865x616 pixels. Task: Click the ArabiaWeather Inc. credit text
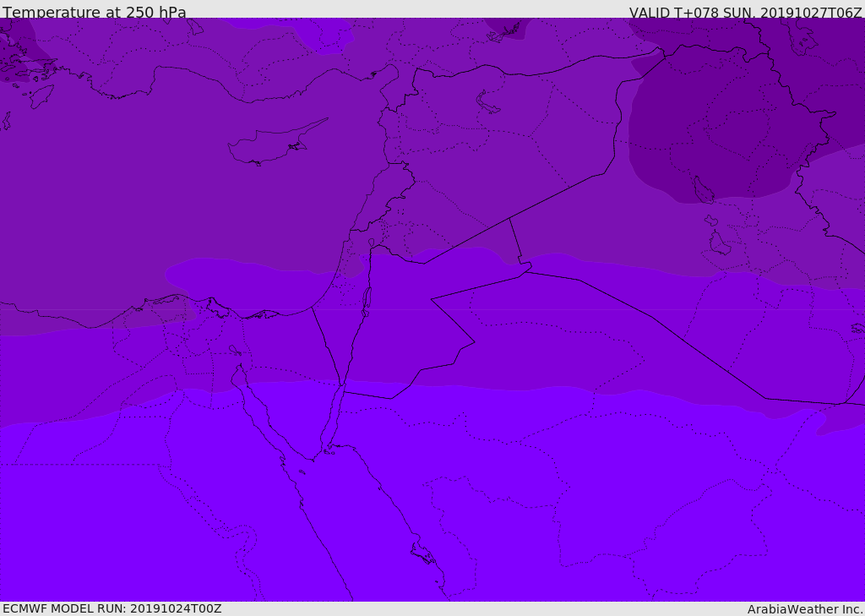pos(805,609)
